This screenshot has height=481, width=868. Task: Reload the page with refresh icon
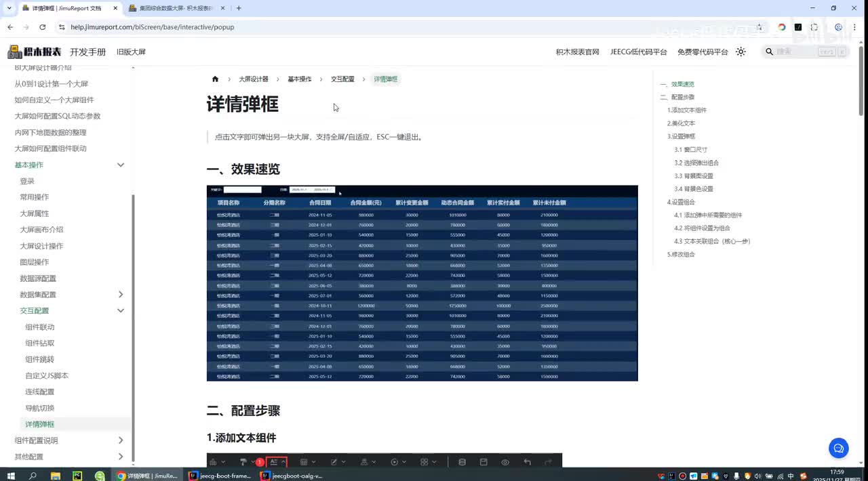pos(42,27)
